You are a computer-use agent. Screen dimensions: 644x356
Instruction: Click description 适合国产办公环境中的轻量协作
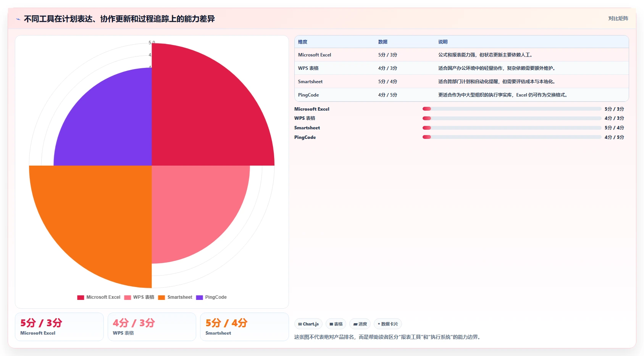point(497,68)
